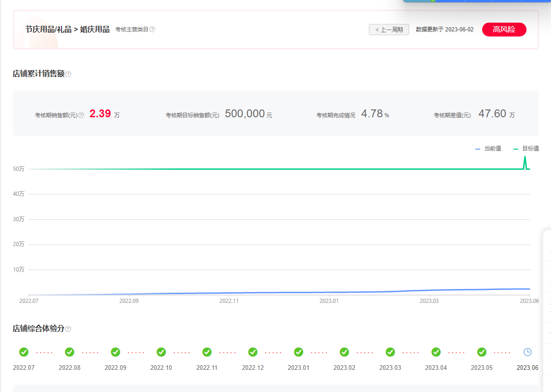
Task: Open help icon beside 店铺综合体验分 heading
Action: pos(68,329)
